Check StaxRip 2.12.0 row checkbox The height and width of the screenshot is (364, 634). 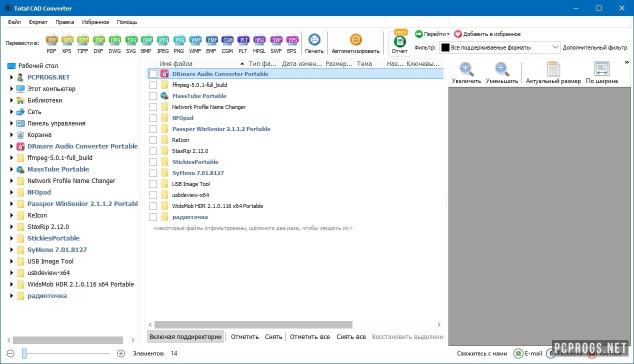point(153,151)
